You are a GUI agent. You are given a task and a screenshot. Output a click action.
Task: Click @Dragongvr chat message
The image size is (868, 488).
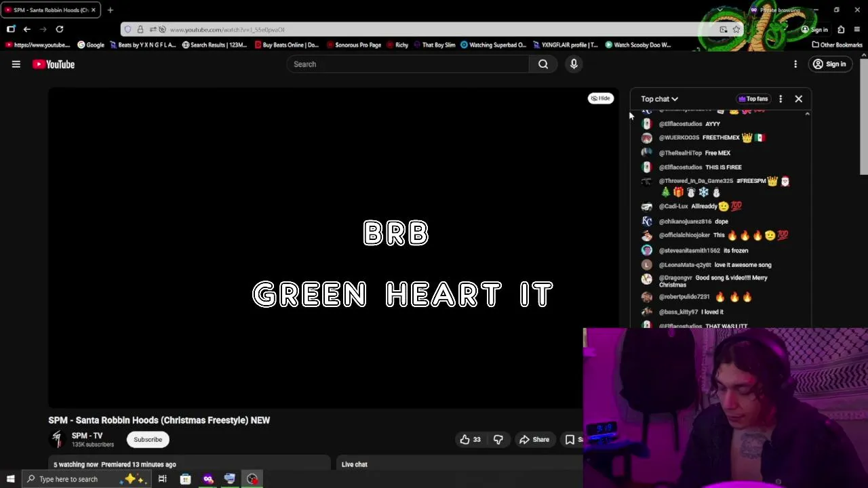pos(719,281)
